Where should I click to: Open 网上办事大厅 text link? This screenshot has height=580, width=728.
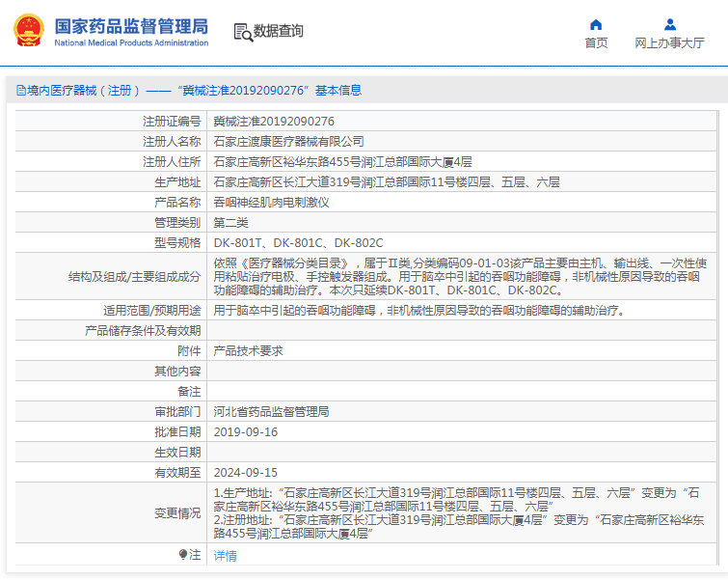click(x=669, y=43)
